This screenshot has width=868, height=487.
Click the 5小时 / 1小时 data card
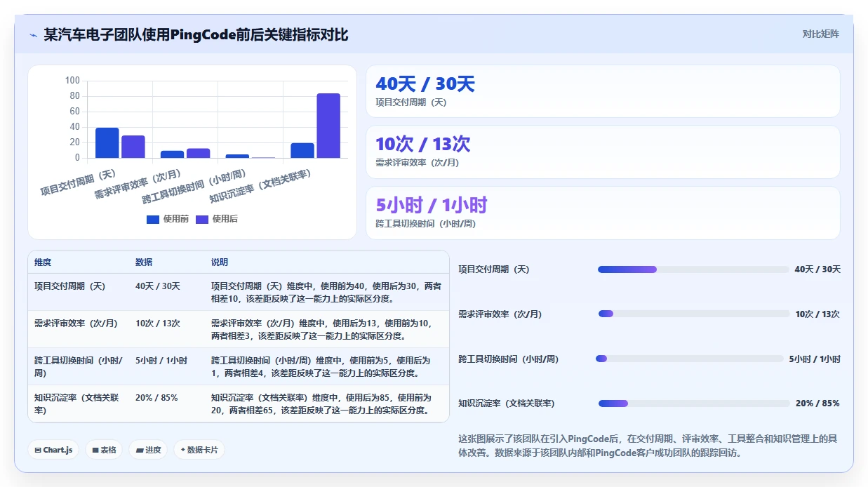[x=603, y=213]
